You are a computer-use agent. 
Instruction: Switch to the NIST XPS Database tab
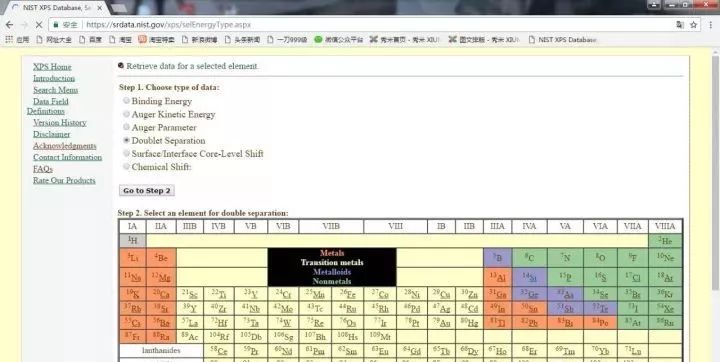56,8
